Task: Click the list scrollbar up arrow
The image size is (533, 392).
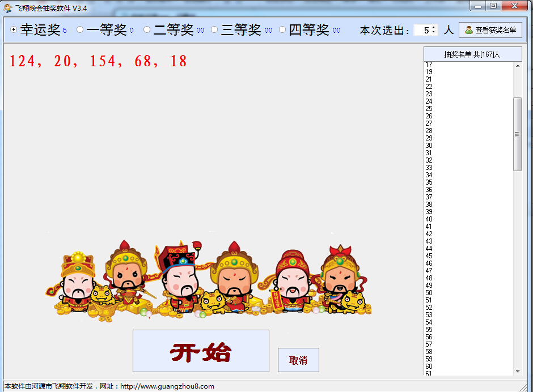Action: [518, 66]
